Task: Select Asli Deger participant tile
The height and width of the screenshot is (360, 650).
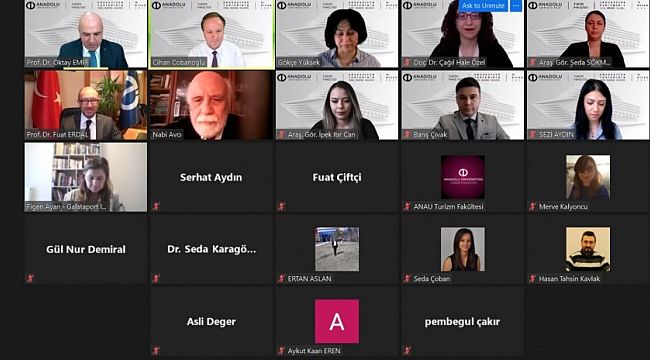Action: [211, 322]
